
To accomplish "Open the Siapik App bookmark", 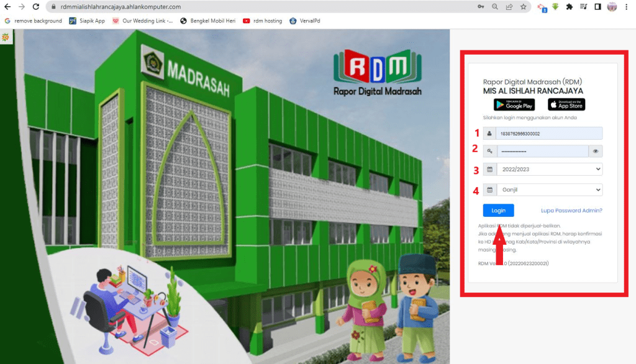I will (x=87, y=20).
